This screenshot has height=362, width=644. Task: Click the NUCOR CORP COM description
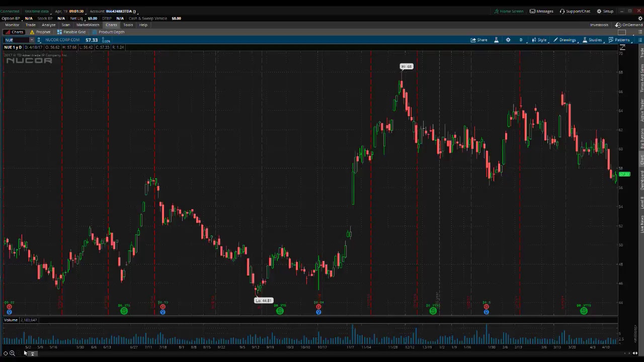(x=62, y=40)
